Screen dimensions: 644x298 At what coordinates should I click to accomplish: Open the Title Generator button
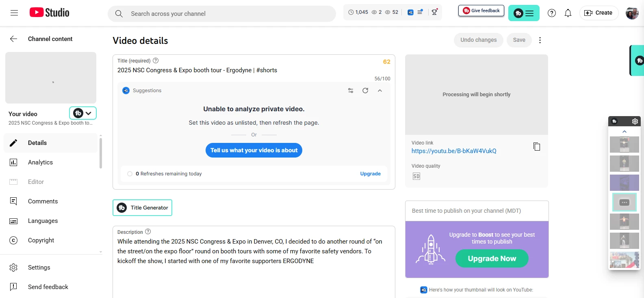tap(142, 207)
